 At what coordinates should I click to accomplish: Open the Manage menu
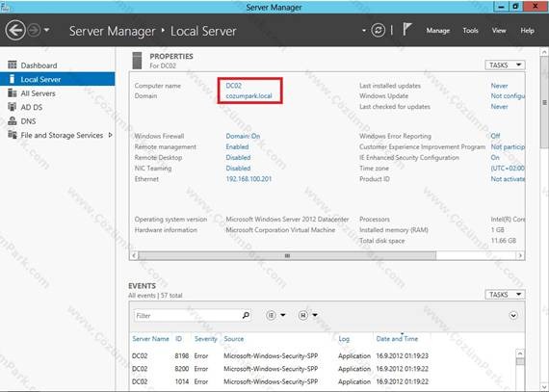tap(437, 31)
